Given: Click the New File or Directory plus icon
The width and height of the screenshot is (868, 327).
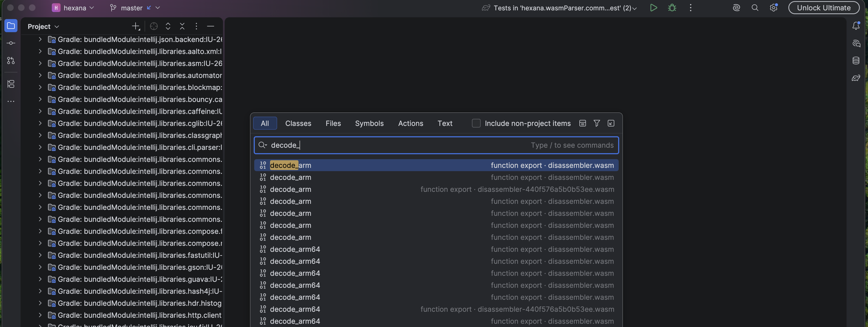Looking at the screenshot, I should (136, 26).
